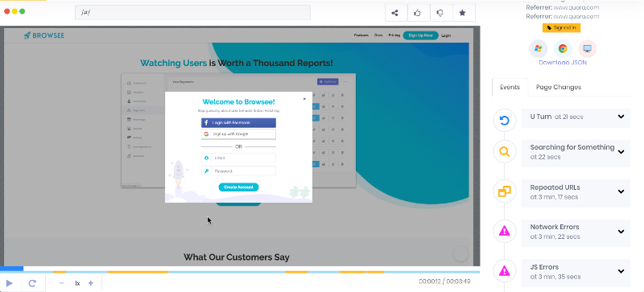Click the Sign Up Now button
The width and height of the screenshot is (644, 292).
(420, 35)
